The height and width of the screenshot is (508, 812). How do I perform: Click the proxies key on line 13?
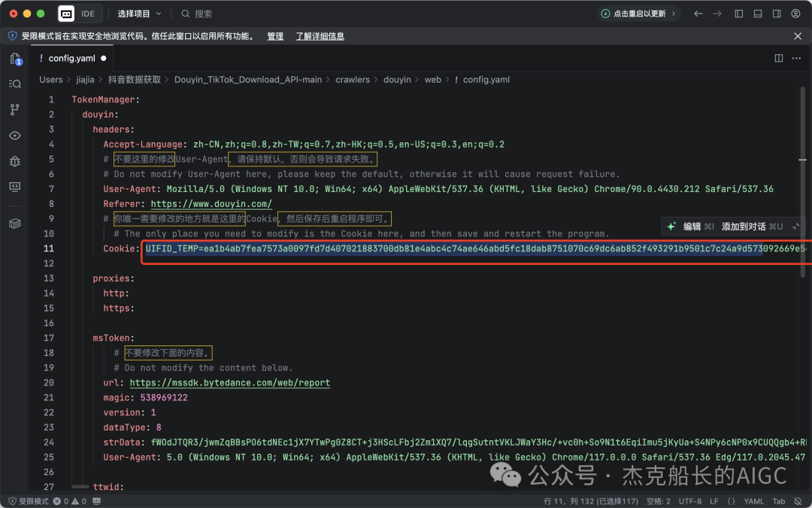pos(111,278)
